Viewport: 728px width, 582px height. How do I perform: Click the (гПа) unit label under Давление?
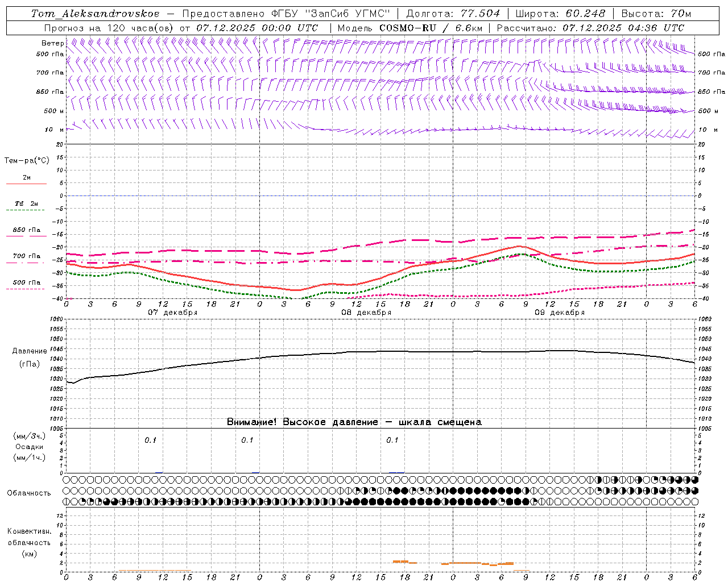(x=30, y=364)
